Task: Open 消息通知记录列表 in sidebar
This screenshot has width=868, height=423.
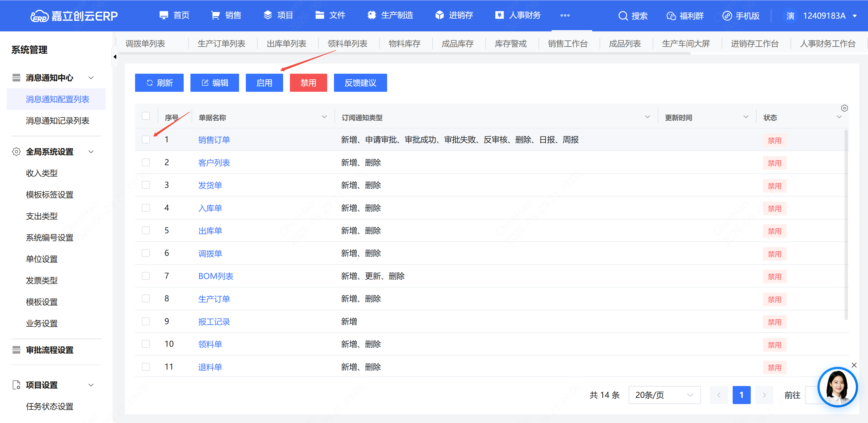Action: [x=58, y=121]
